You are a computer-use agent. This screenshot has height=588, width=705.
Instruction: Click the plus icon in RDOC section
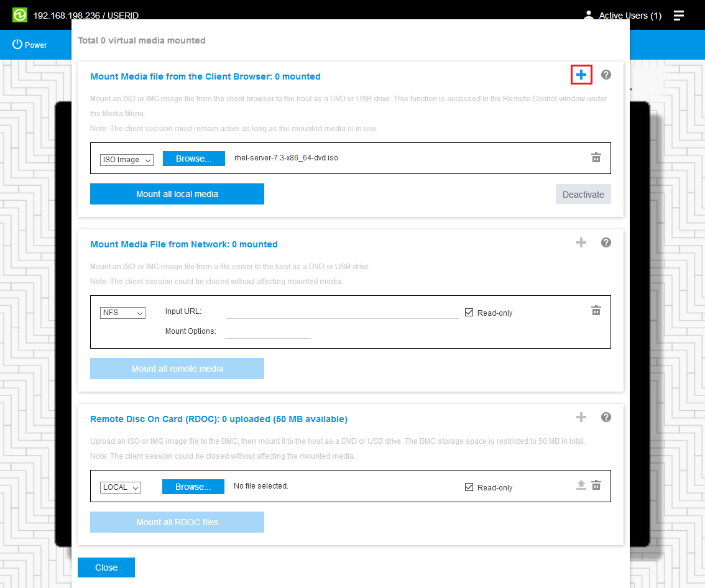[x=581, y=417]
